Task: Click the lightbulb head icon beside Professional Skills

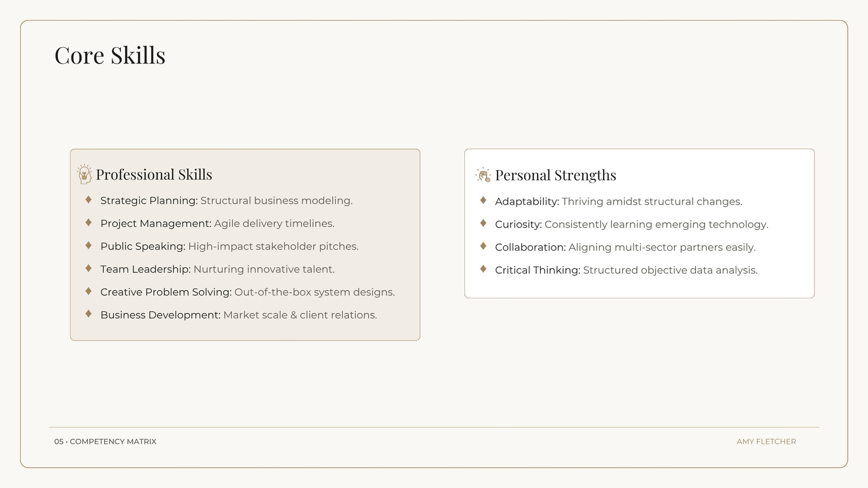Action: pyautogui.click(x=84, y=174)
